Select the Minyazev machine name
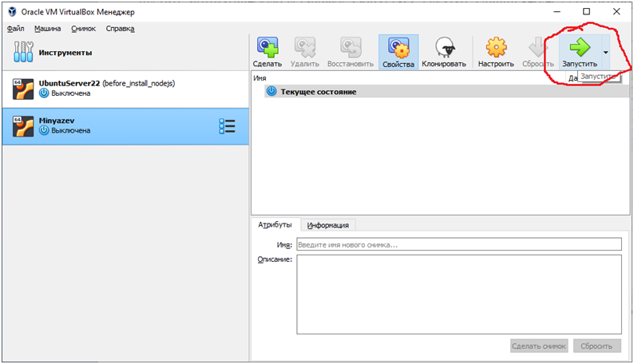This screenshot has width=634, height=364. click(57, 121)
